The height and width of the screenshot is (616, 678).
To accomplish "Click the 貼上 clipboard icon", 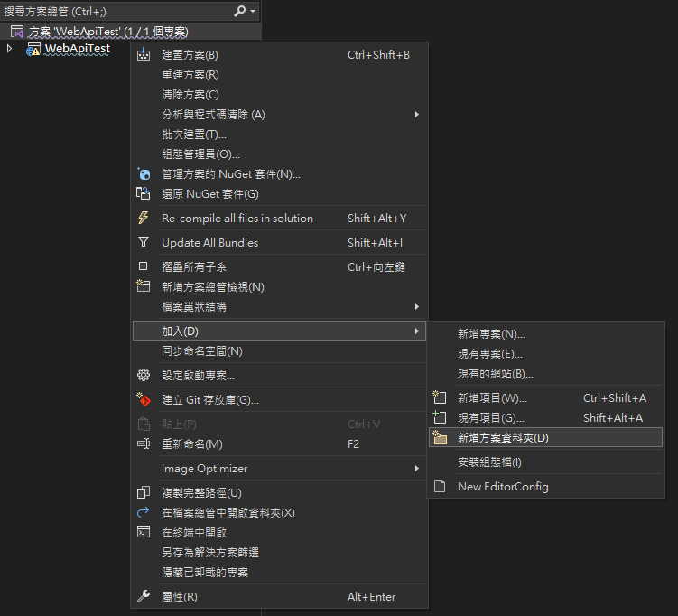I will click(x=144, y=424).
